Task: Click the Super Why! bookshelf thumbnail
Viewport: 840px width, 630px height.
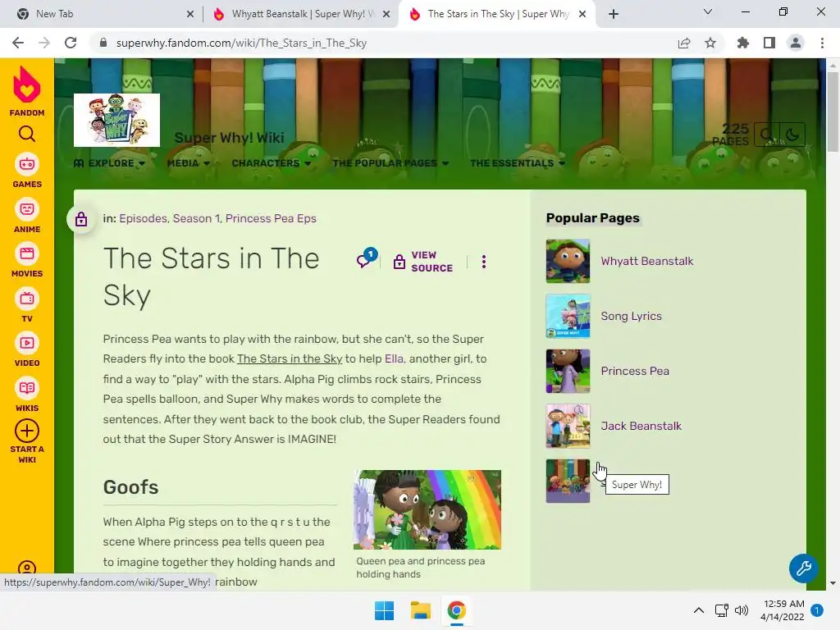Action: tap(568, 481)
